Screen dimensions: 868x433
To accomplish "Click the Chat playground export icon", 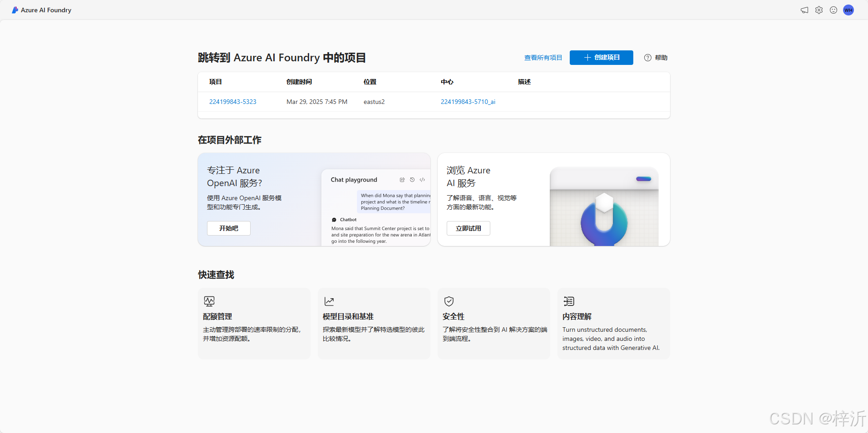I will point(402,180).
